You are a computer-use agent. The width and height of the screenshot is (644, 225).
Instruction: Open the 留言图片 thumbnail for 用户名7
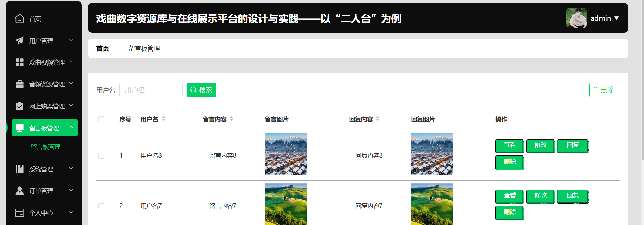(x=286, y=204)
